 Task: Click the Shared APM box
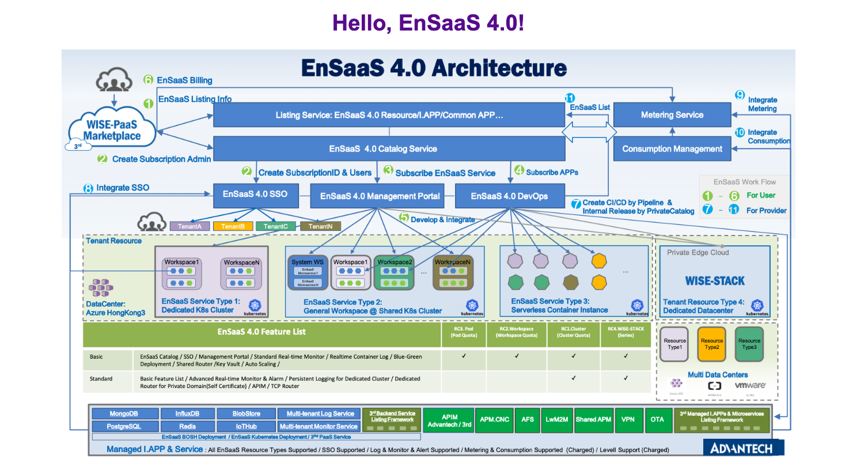point(593,420)
